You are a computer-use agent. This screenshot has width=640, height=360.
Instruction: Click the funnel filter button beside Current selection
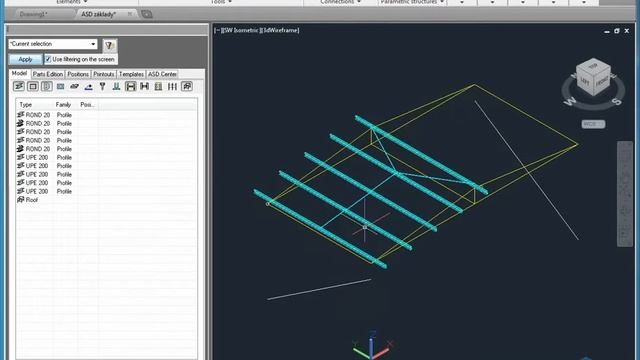pos(109,45)
